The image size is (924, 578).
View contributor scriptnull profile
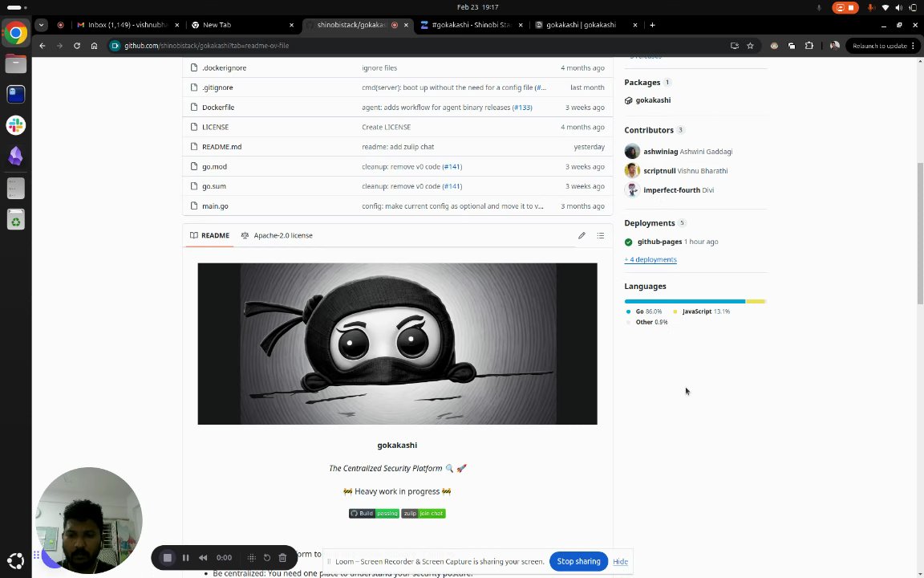pos(659,171)
